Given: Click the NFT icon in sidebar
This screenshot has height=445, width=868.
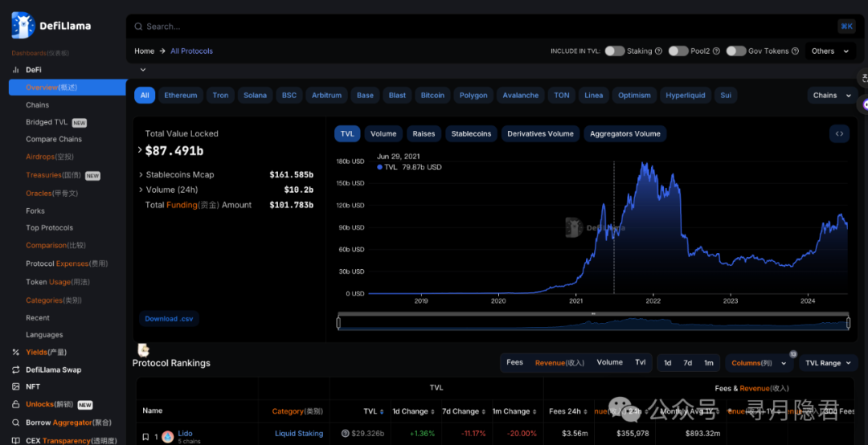Looking at the screenshot, I should tap(16, 386).
